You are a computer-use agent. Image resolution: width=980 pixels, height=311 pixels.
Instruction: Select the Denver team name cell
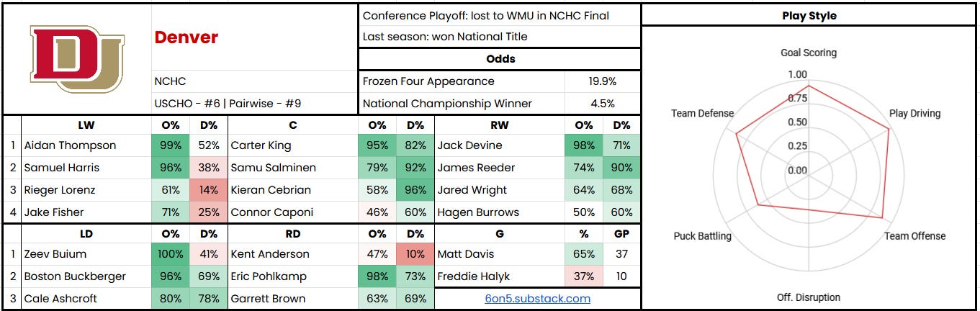pyautogui.click(x=255, y=37)
